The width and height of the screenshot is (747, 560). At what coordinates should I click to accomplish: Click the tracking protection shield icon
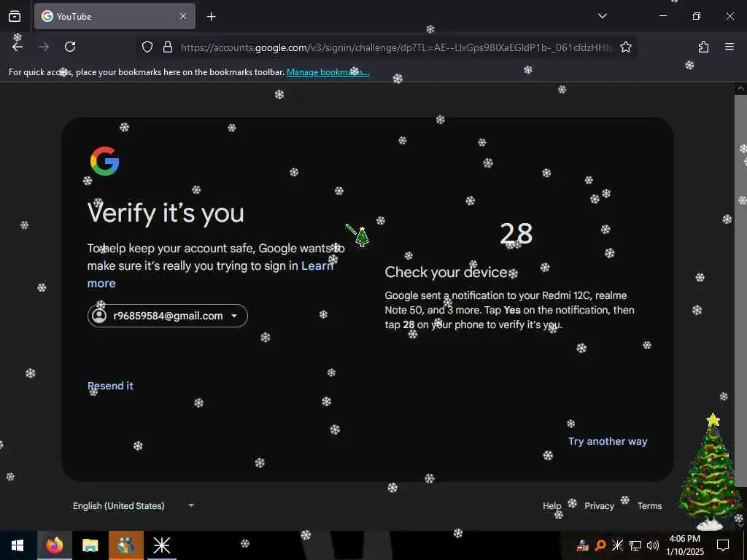(147, 47)
